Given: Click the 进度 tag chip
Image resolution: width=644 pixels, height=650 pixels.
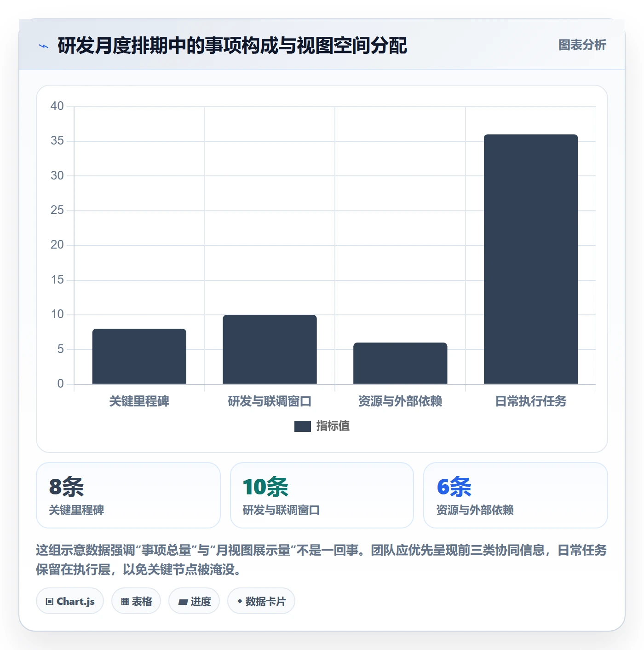Looking at the screenshot, I should 194,601.
